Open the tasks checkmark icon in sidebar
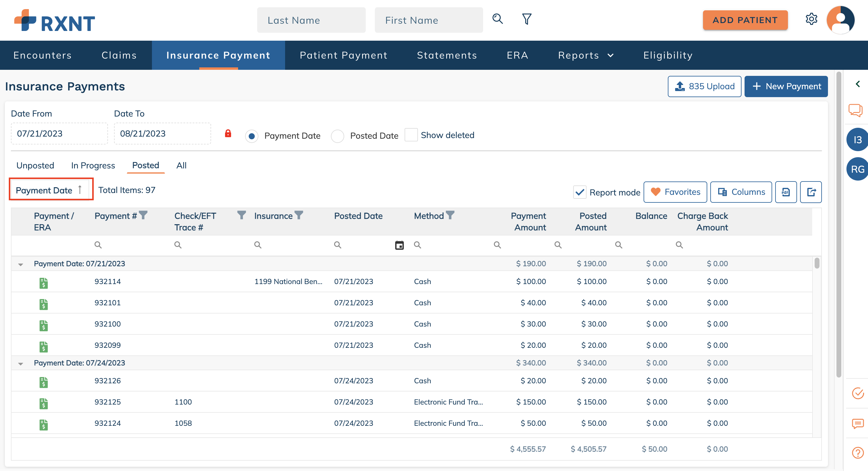 (x=858, y=393)
